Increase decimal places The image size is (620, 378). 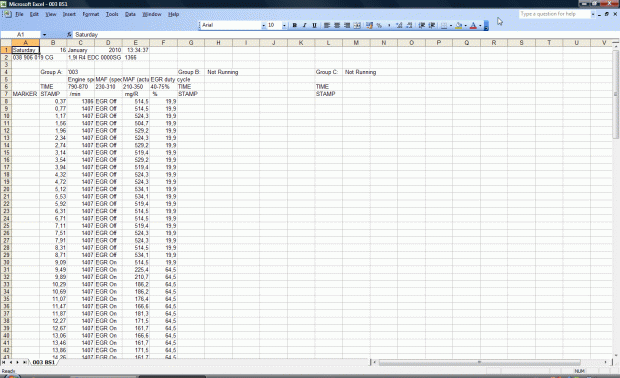[x=399, y=25]
